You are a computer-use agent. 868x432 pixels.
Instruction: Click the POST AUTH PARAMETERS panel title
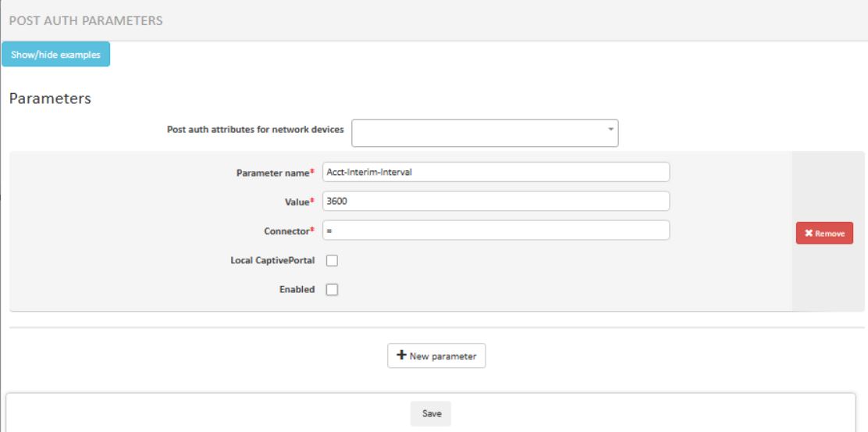point(86,21)
